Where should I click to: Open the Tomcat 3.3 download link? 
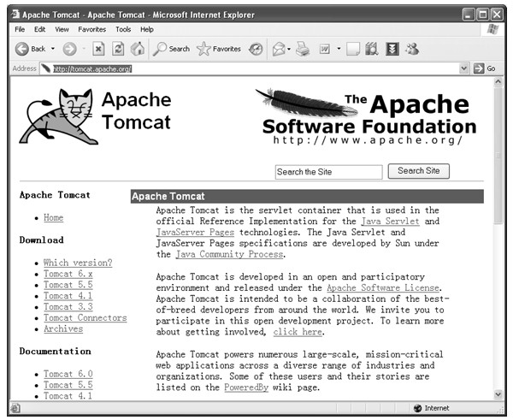tap(68, 307)
